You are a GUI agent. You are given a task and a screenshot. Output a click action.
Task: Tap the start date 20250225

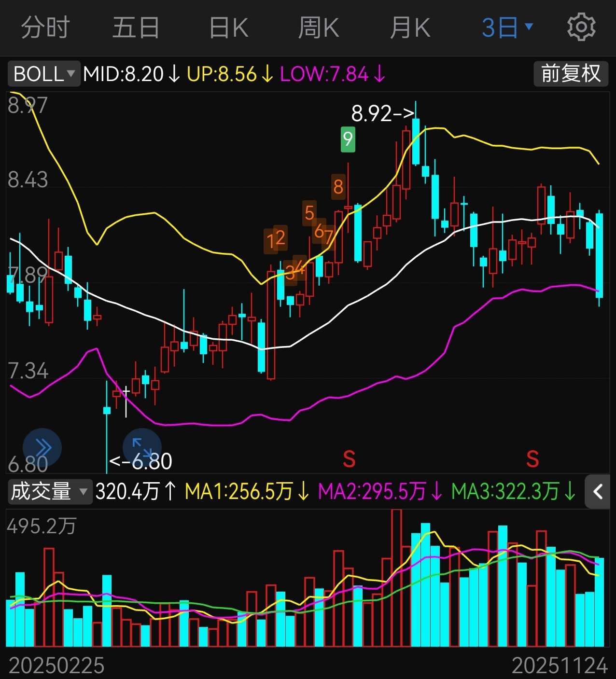tap(56, 666)
